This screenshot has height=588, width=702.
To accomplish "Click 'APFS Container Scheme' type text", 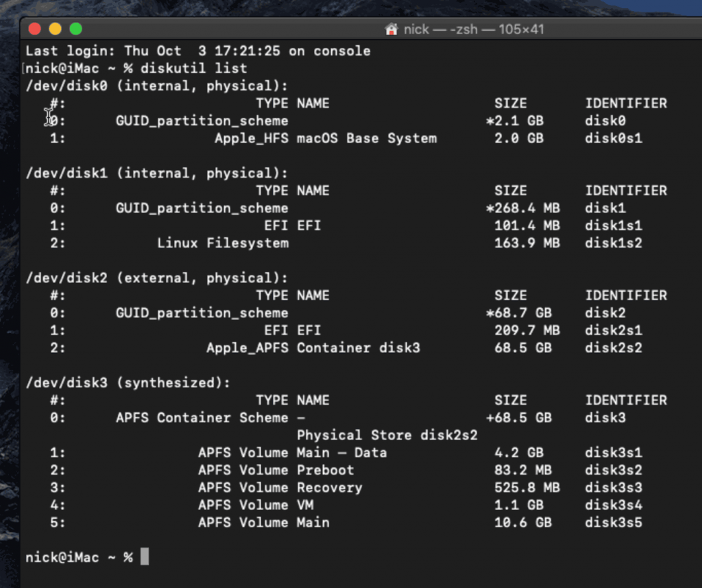I will tap(202, 417).
